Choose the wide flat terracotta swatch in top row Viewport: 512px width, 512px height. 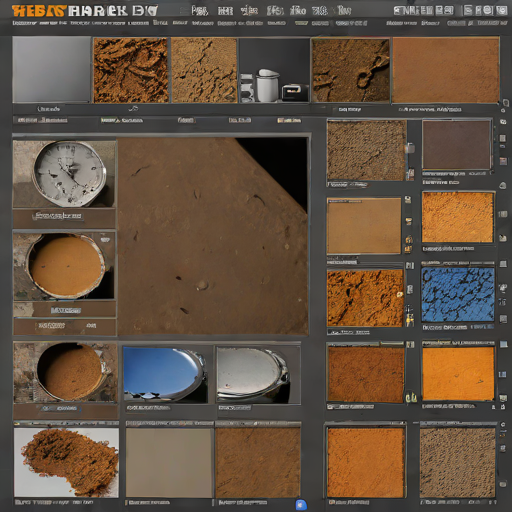coord(446,70)
